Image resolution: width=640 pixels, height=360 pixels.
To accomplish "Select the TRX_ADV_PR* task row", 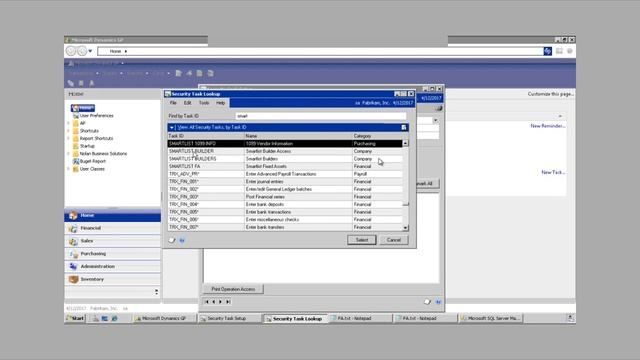I will point(284,174).
